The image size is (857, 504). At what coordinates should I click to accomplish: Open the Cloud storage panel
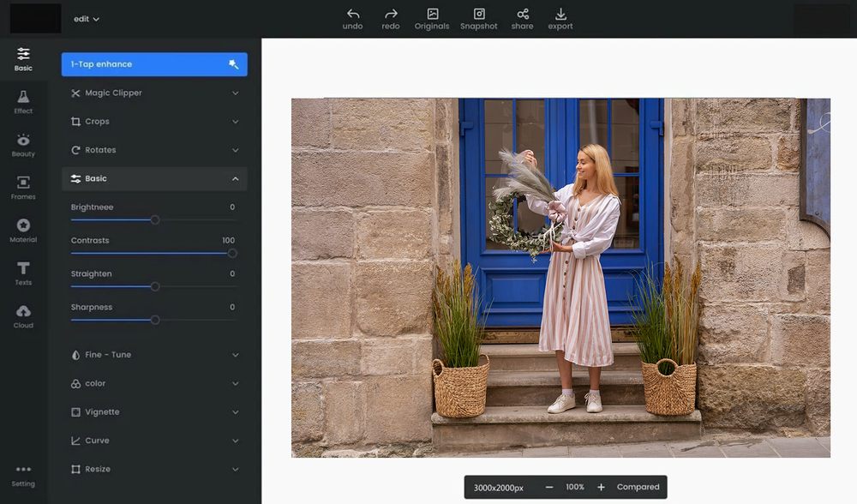pyautogui.click(x=23, y=316)
